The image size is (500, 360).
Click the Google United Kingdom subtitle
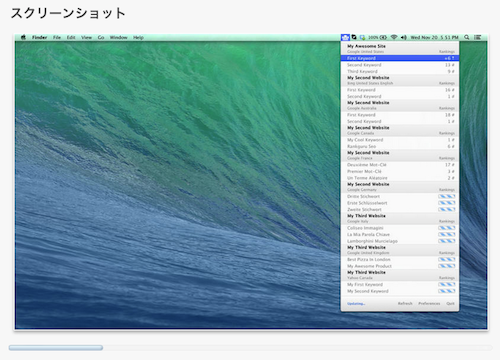click(x=368, y=253)
